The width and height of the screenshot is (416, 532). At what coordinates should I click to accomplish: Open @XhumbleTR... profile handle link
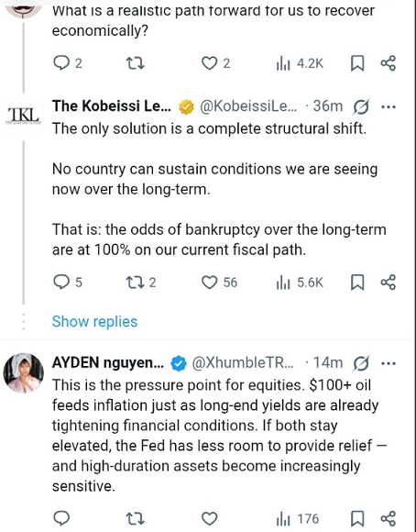[243, 363]
